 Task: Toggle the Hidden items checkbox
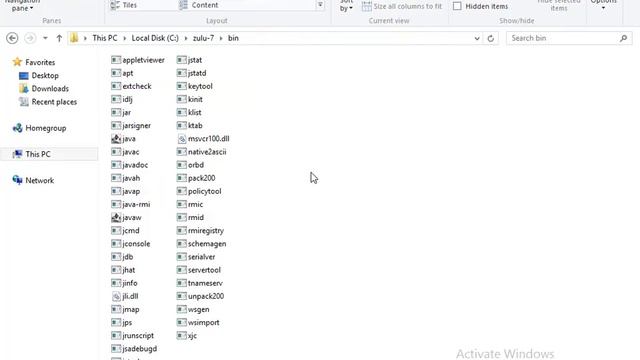point(457,6)
